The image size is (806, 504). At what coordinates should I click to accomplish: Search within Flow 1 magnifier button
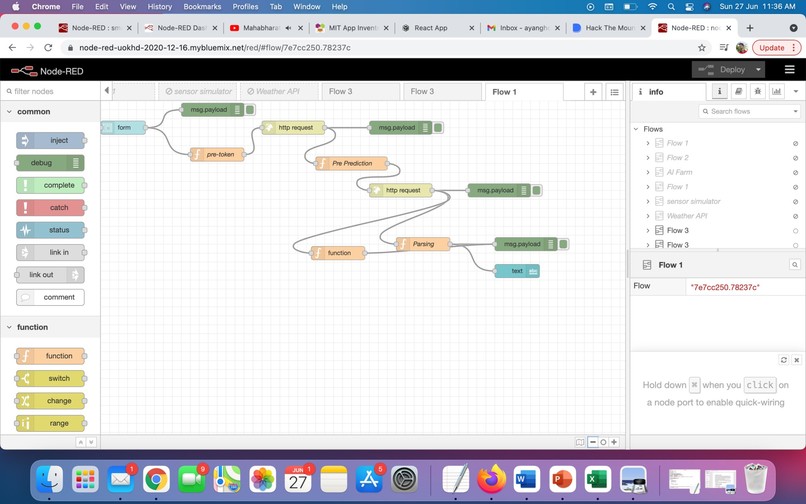795,265
